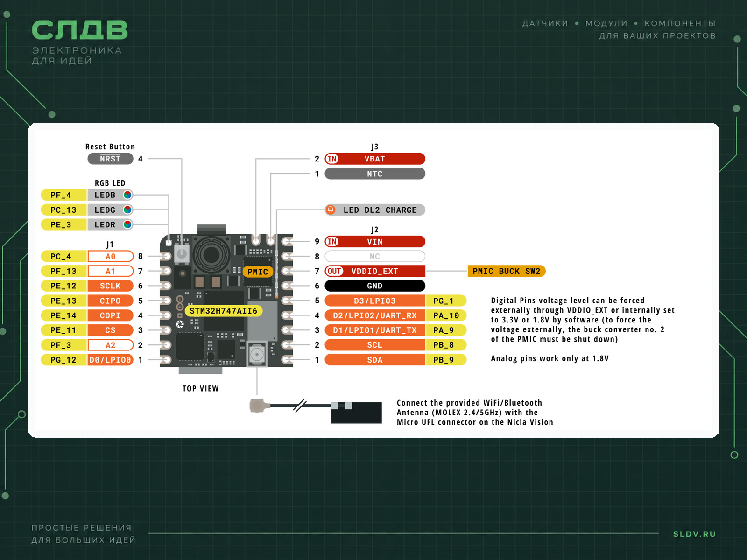
Task: Click the CS pin label
Action: (110, 330)
